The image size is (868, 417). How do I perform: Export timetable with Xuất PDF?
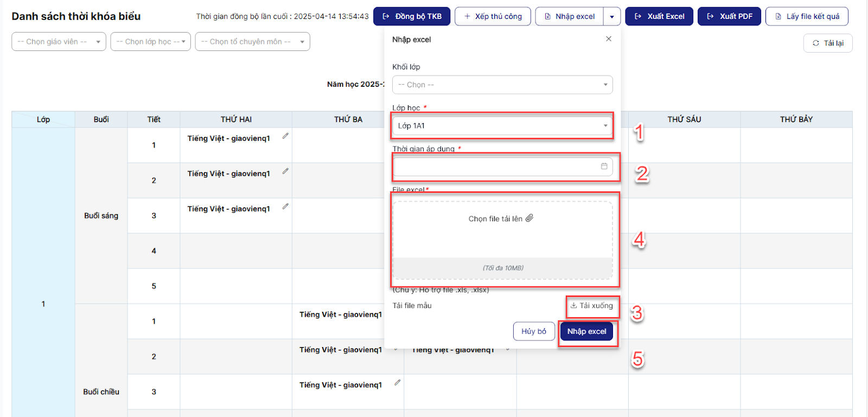(x=729, y=17)
